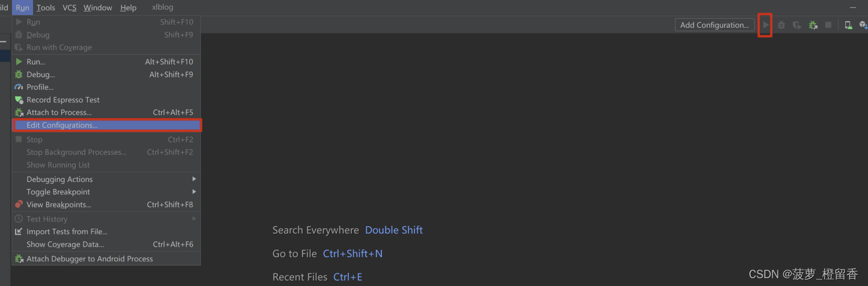Screen dimensions: 868x286
Task: Choose Record Espresso Test
Action: [x=106, y=100]
